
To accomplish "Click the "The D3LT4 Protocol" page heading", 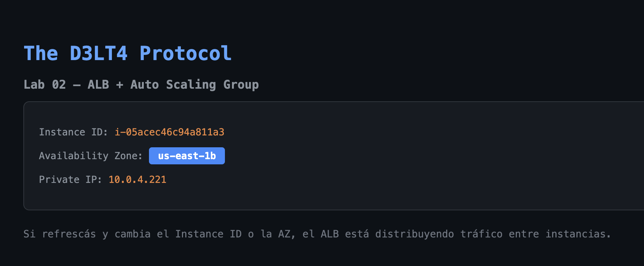I will coord(127,53).
